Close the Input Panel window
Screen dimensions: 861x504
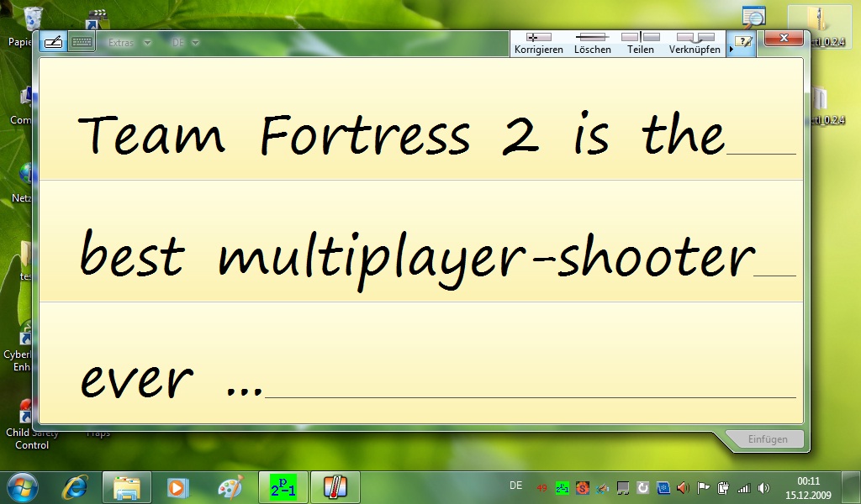(784, 38)
